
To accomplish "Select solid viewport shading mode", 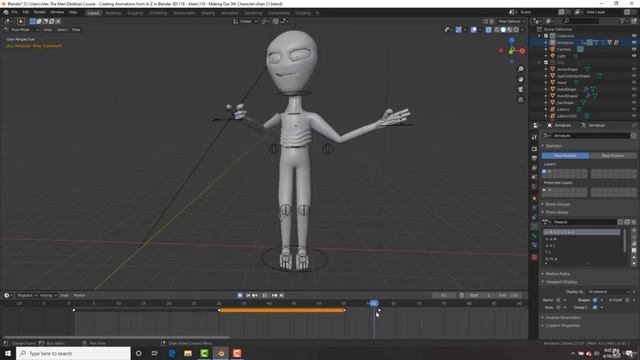I will pos(503,30).
